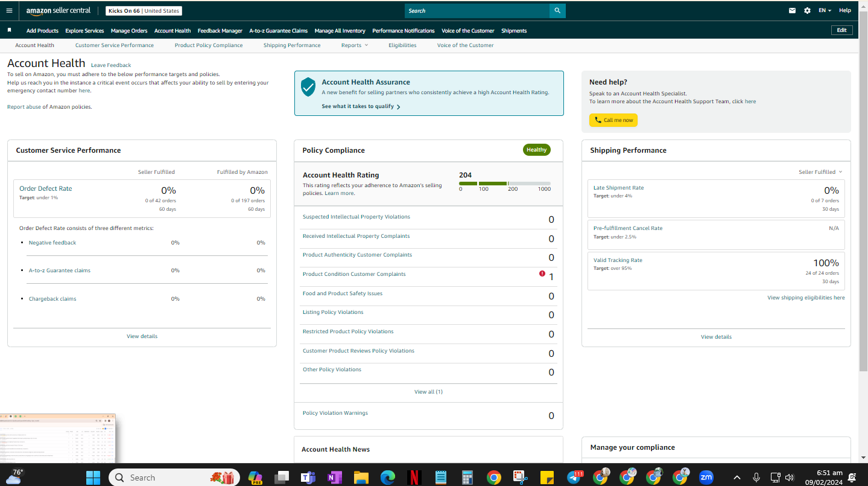Viewport: 868px width, 486px height.
Task: Open Sticky Notes from taskbar
Action: [547, 478]
